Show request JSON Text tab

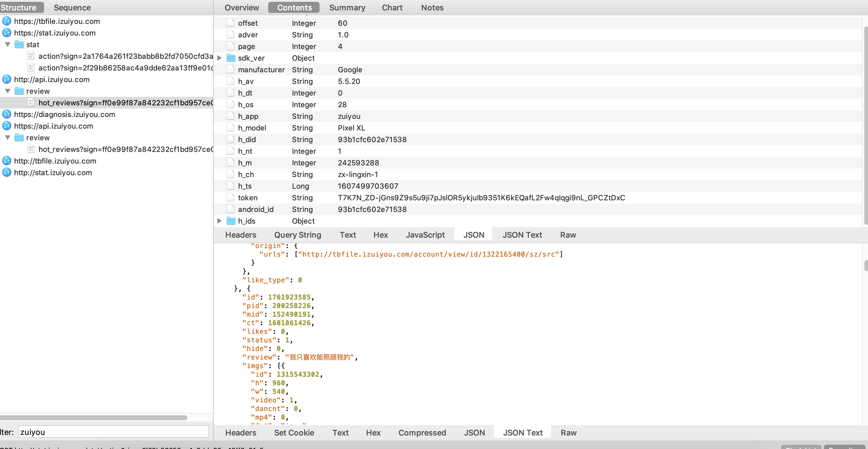[x=522, y=235]
